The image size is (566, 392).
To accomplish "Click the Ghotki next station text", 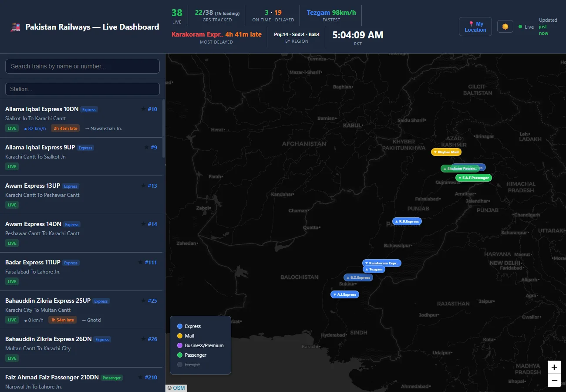I will coord(91,320).
